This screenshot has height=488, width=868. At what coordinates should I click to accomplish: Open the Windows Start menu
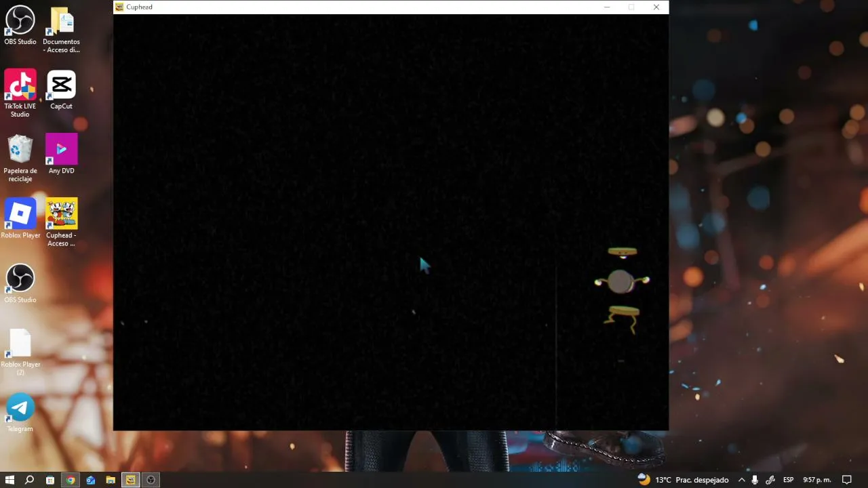(10, 480)
